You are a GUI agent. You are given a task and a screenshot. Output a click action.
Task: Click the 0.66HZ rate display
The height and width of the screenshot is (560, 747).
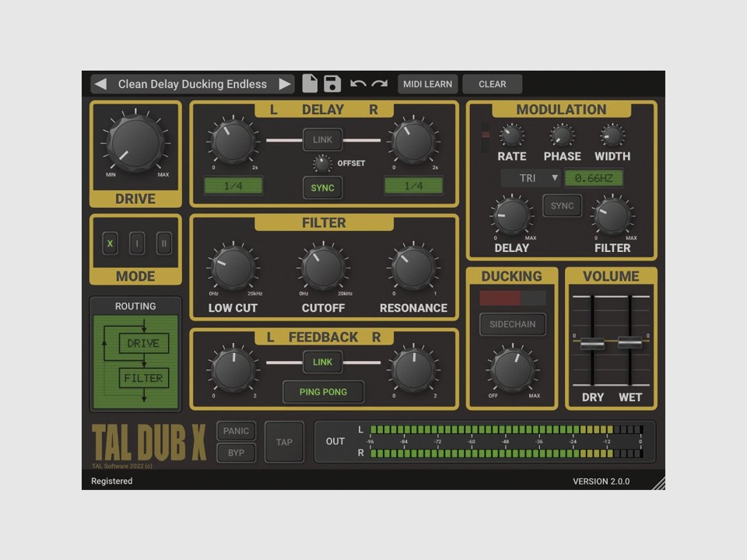click(x=594, y=178)
